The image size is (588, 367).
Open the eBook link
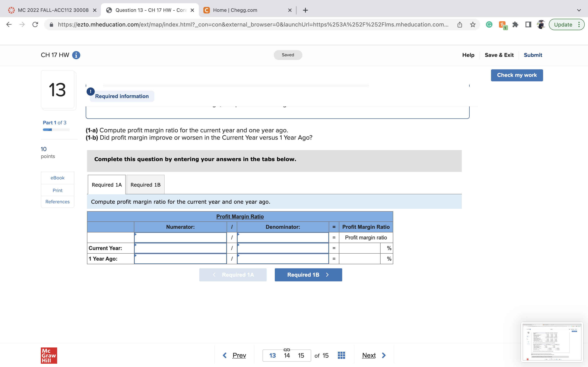click(x=57, y=178)
